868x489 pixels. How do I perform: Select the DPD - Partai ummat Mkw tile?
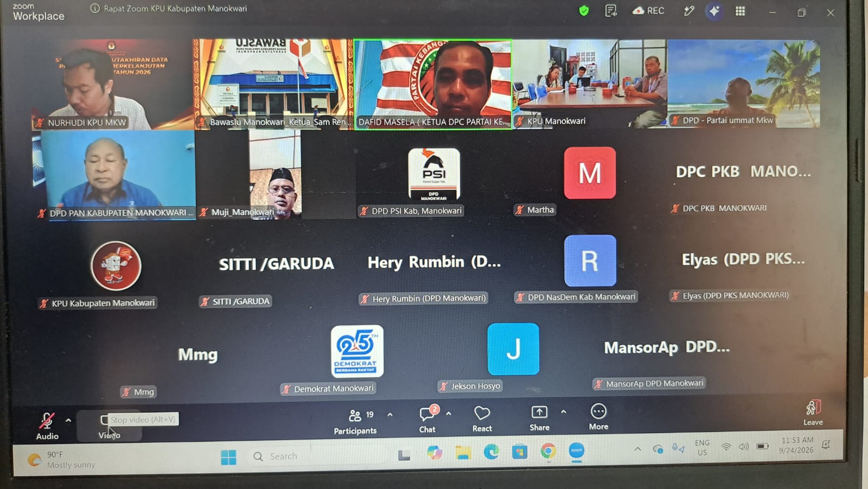point(744,84)
